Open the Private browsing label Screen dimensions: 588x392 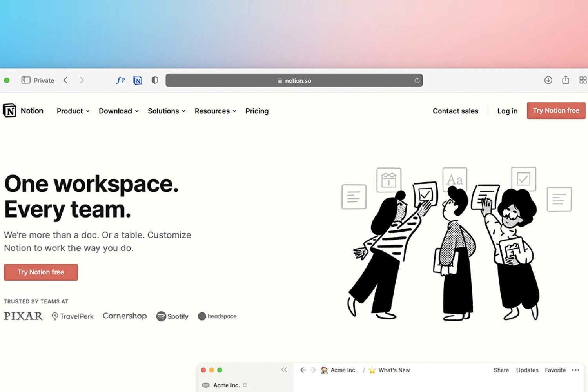coord(44,80)
